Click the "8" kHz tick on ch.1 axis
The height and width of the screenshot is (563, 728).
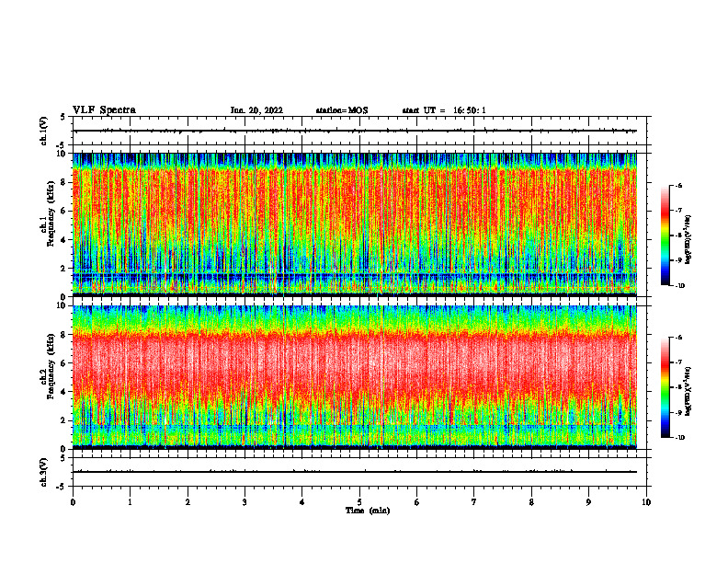pos(64,182)
